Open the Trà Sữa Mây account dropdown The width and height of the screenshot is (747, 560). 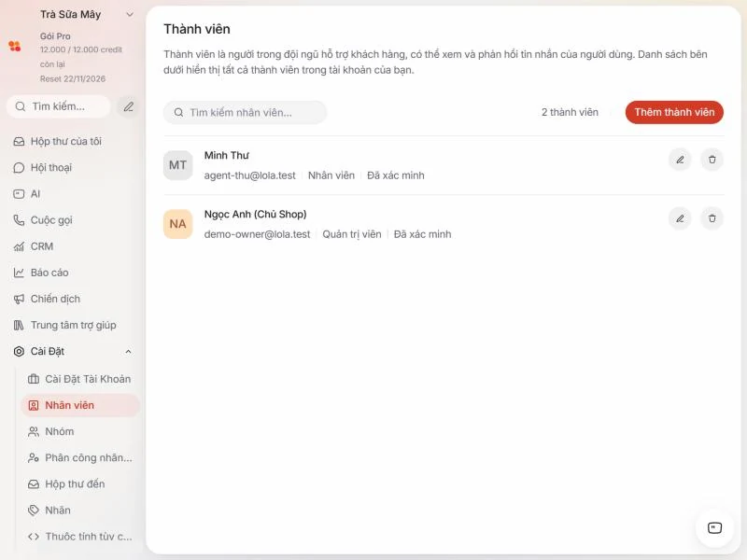click(x=86, y=15)
